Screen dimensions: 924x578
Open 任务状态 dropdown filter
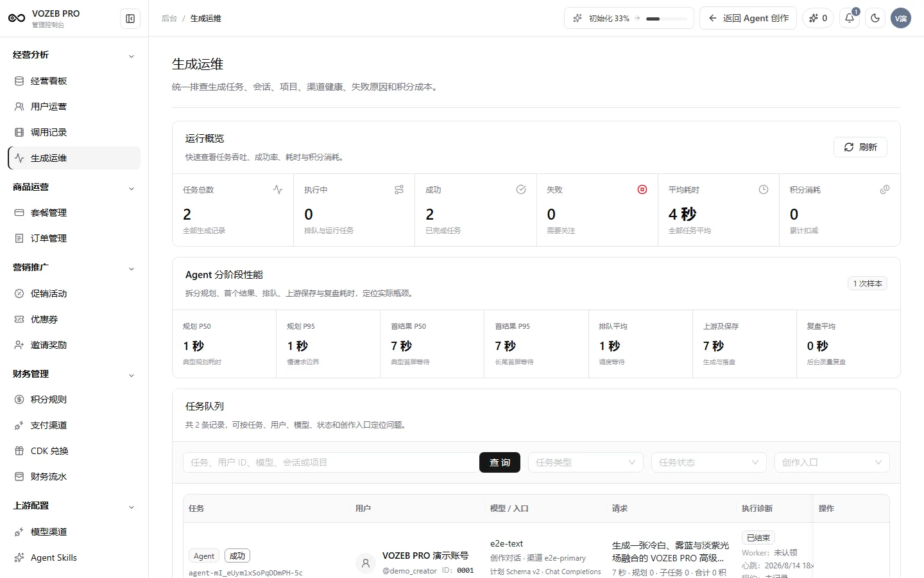(x=708, y=462)
